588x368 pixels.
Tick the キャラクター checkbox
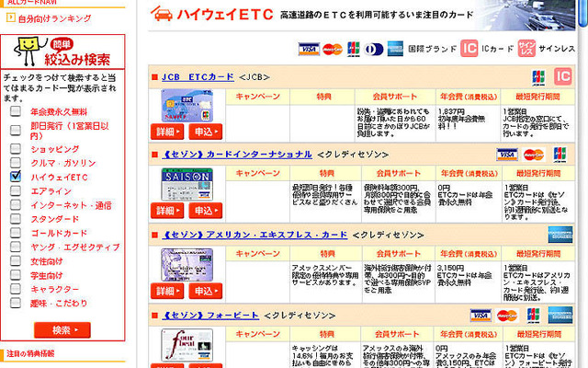16,289
